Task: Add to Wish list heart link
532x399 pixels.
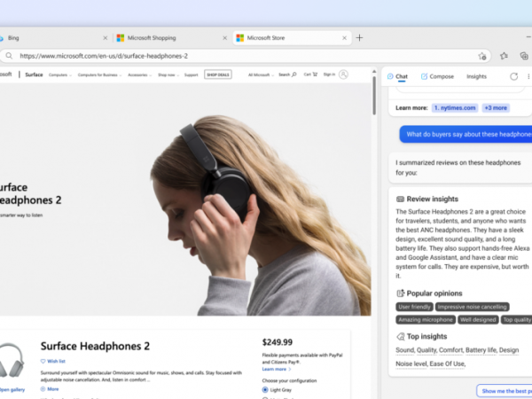Action: [53, 362]
